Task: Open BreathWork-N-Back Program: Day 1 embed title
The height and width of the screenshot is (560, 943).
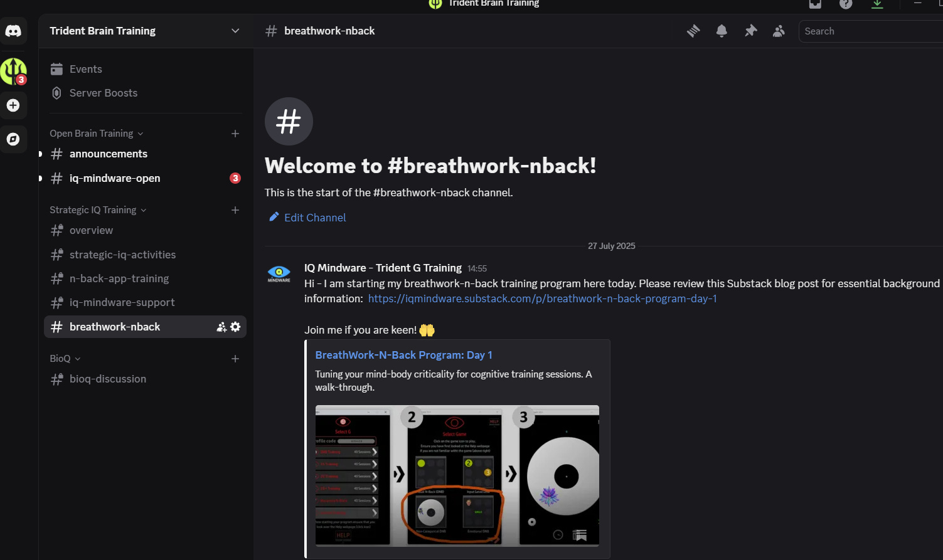Action: [x=403, y=355]
